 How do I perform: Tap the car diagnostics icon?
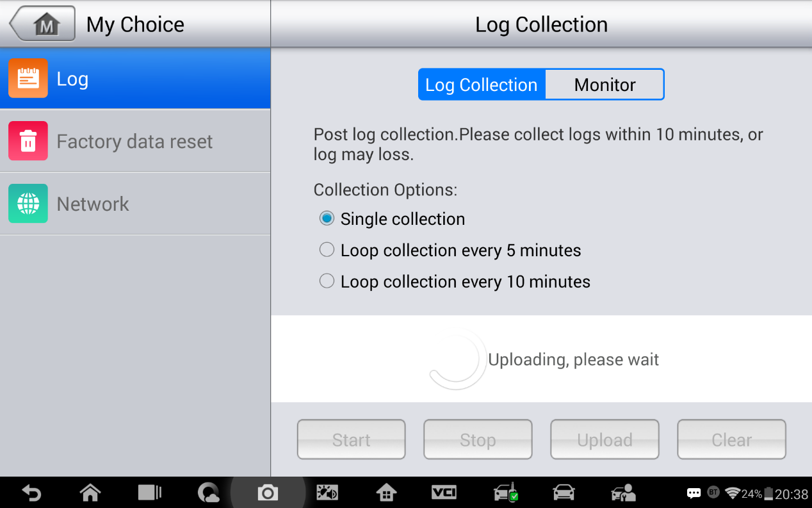pos(564,493)
